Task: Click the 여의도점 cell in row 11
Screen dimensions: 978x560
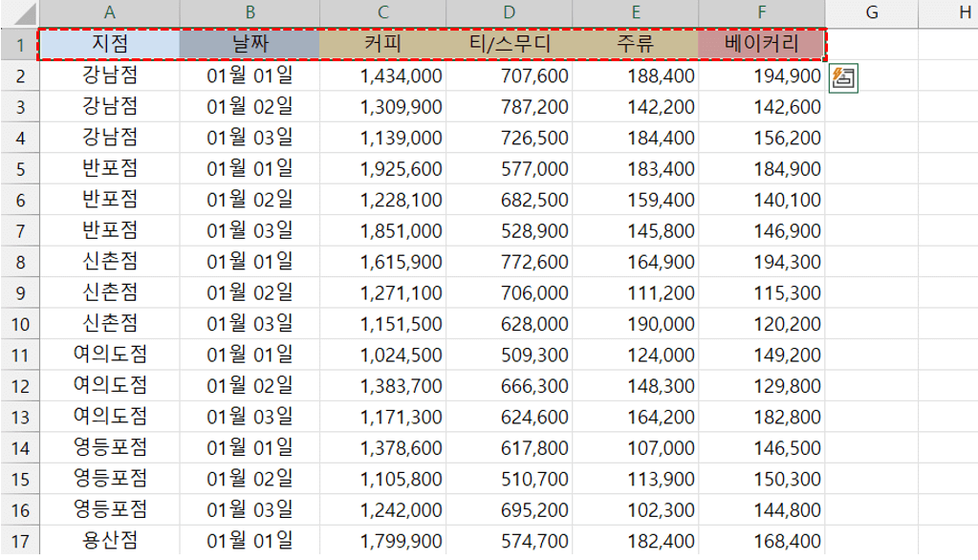Action: [x=109, y=355]
